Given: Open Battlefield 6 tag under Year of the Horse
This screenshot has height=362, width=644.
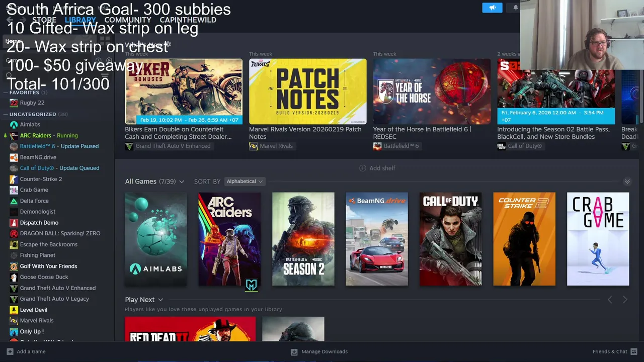Looking at the screenshot, I should pos(396,146).
